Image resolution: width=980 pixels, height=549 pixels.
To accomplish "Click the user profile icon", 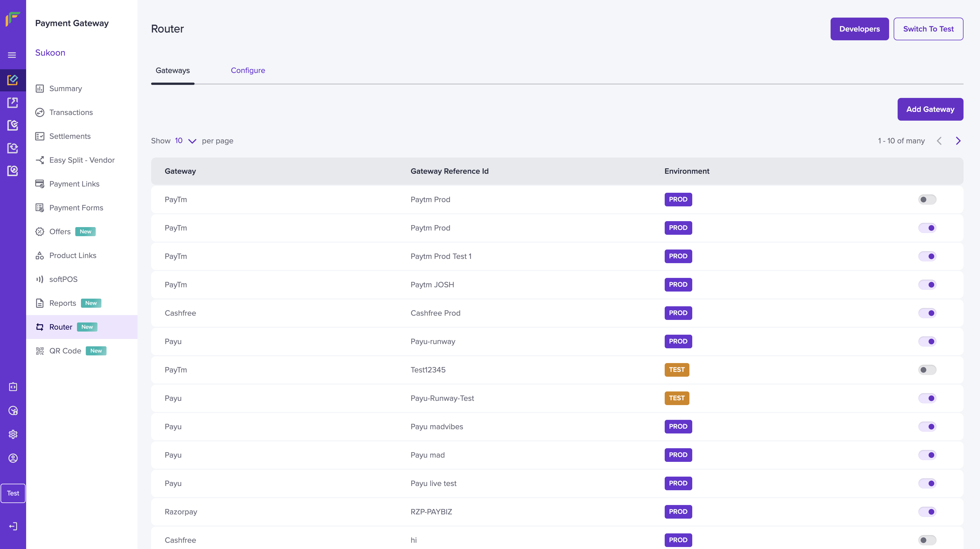I will click(13, 458).
